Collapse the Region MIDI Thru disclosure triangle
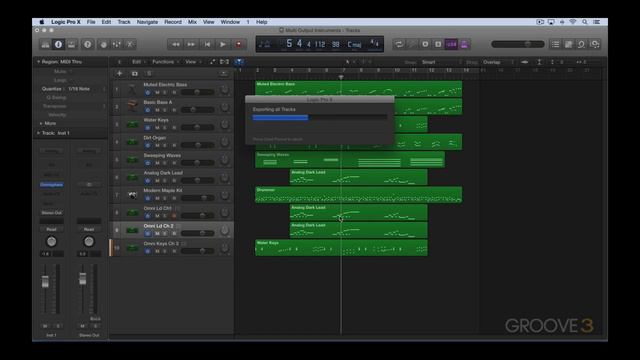Image resolution: width=640 pixels, height=360 pixels. tap(38, 62)
